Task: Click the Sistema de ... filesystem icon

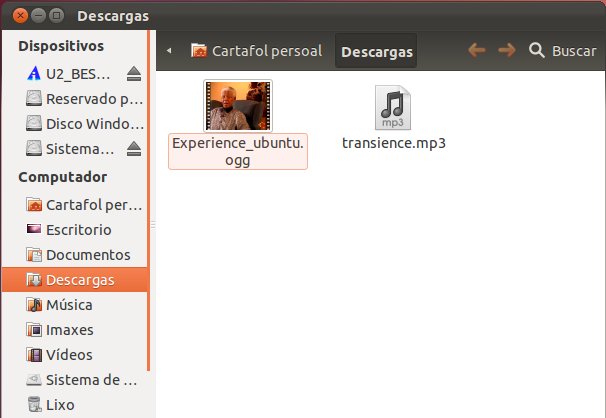Action: [34, 380]
